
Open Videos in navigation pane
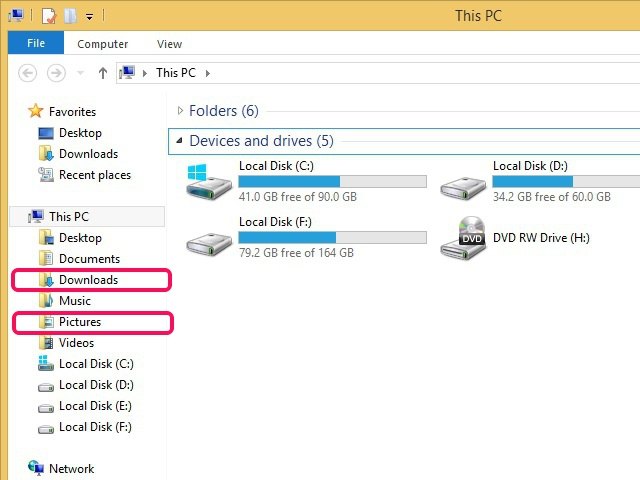click(x=76, y=343)
